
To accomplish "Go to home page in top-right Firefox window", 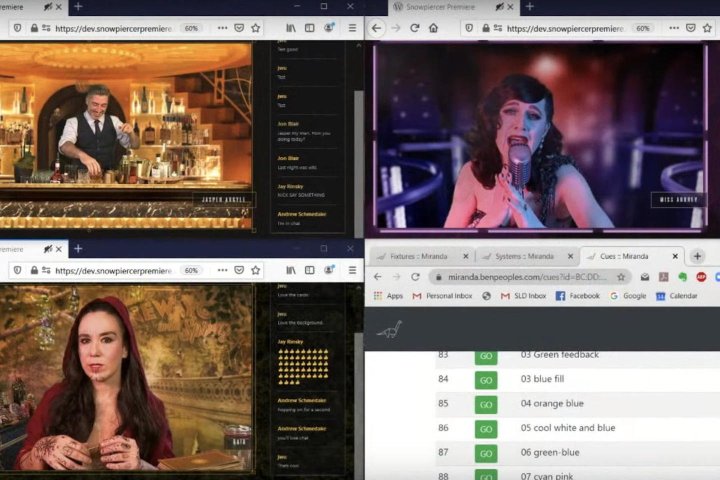I will (433, 28).
